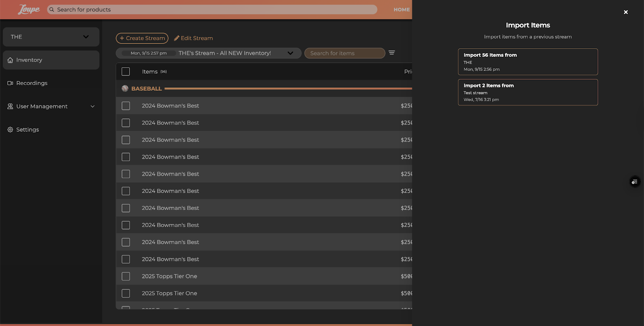644x326 pixels.
Task: Click the Search for items field
Action: tap(345, 53)
